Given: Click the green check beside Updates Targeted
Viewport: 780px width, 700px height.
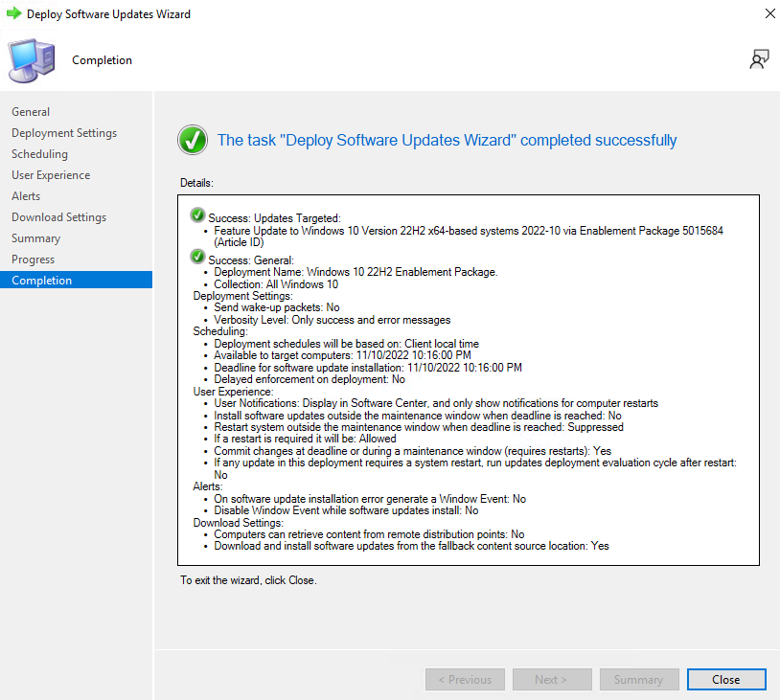Looking at the screenshot, I should [x=197, y=215].
